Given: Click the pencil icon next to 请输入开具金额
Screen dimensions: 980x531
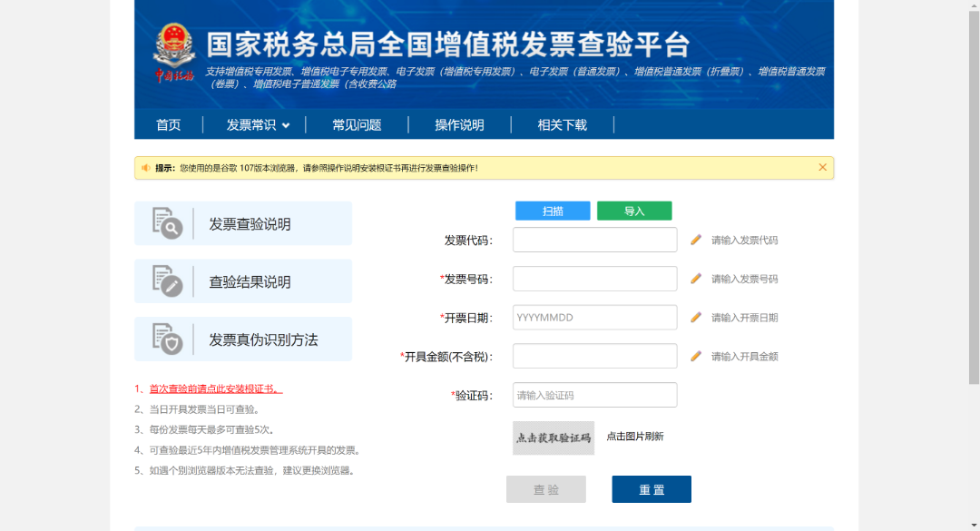Looking at the screenshot, I should (696, 356).
